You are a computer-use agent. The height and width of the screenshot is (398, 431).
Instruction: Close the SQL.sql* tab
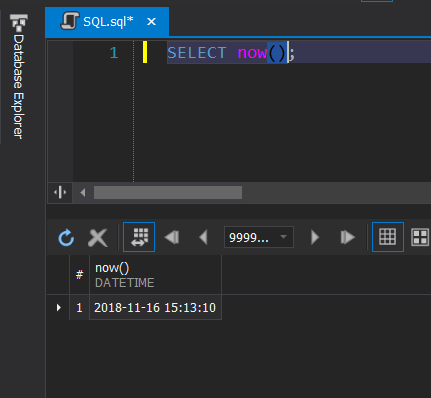[151, 22]
